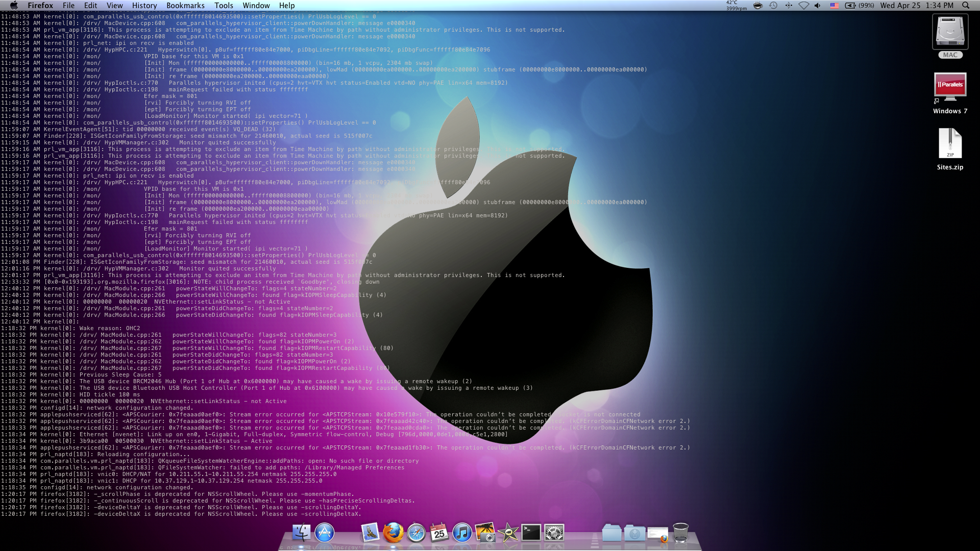This screenshot has height=551, width=980.
Task: Open the History menu
Action: coord(144,6)
